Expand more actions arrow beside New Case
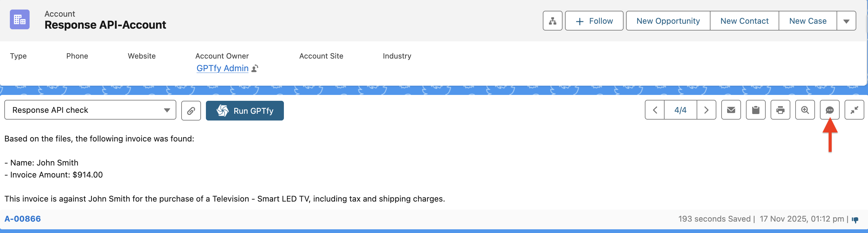 point(846,21)
